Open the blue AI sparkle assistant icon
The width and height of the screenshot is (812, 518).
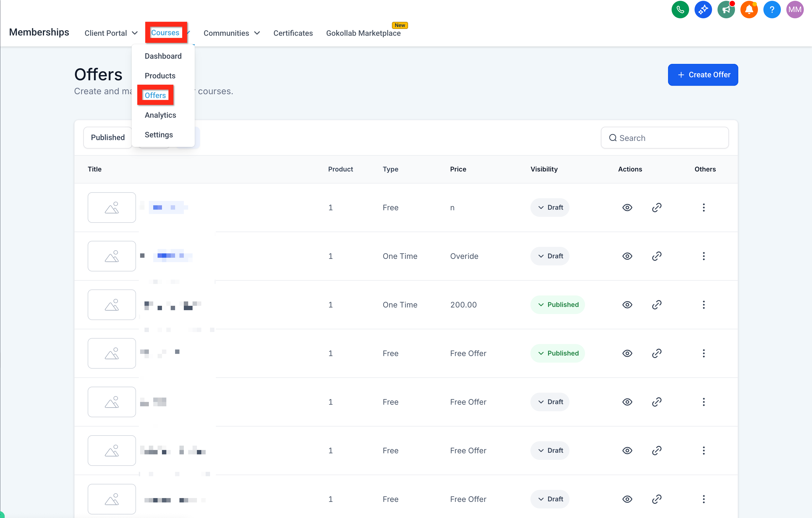coord(703,10)
